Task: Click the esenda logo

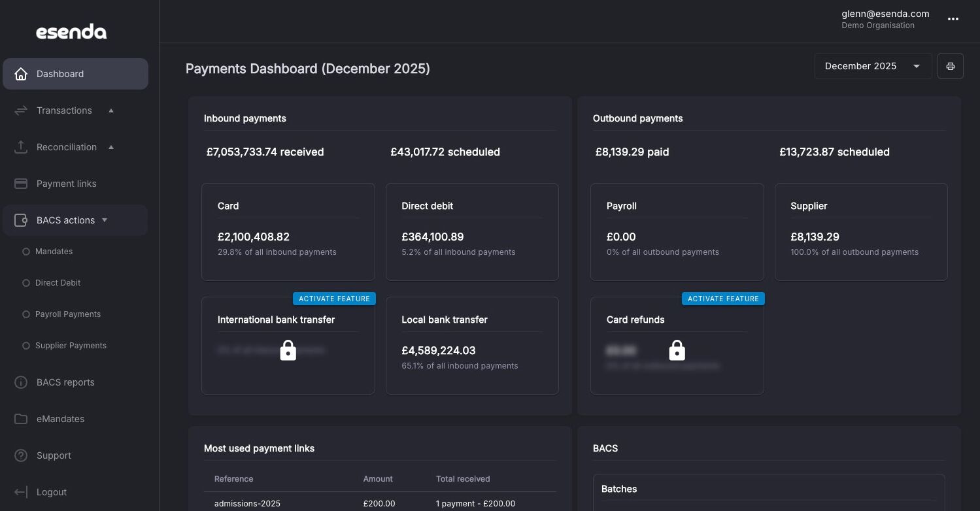Action: click(x=71, y=32)
